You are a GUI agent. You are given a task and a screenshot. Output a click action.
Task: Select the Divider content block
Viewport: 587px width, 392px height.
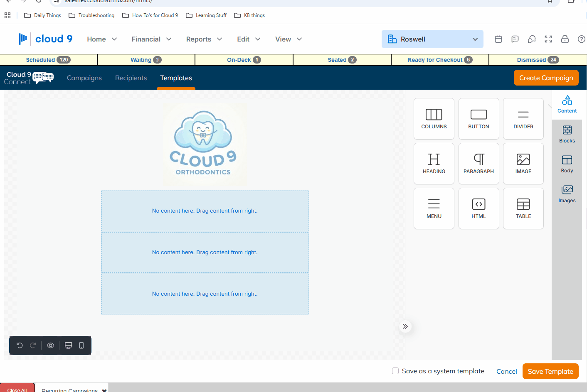click(523, 119)
